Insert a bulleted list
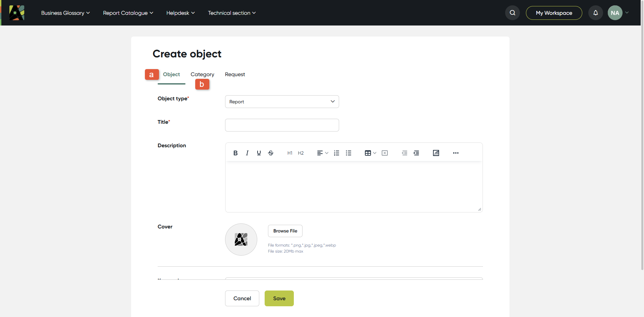 click(x=348, y=153)
